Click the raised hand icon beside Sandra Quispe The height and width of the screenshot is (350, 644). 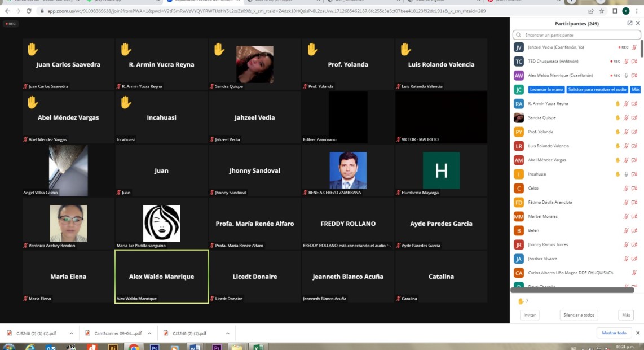point(617,117)
